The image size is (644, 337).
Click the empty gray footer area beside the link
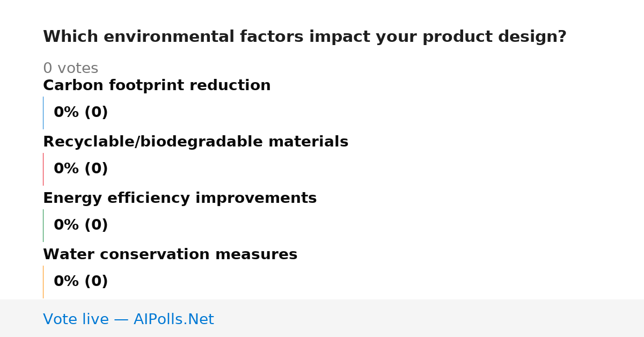(x=429, y=318)
